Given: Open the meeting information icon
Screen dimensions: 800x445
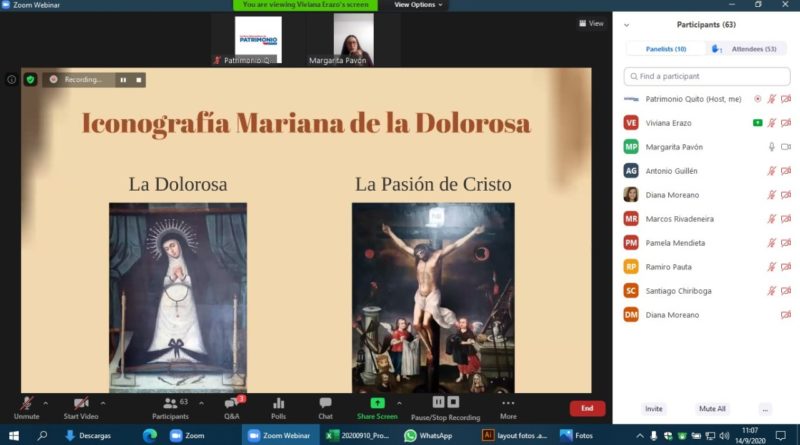Looking at the screenshot, I should 11,80.
